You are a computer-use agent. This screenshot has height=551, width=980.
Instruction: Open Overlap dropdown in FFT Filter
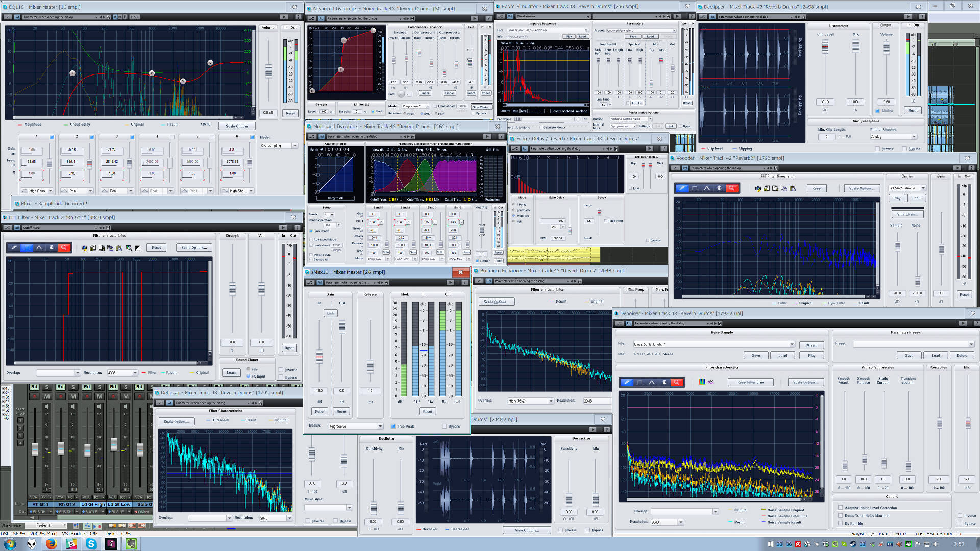pyautogui.click(x=58, y=373)
